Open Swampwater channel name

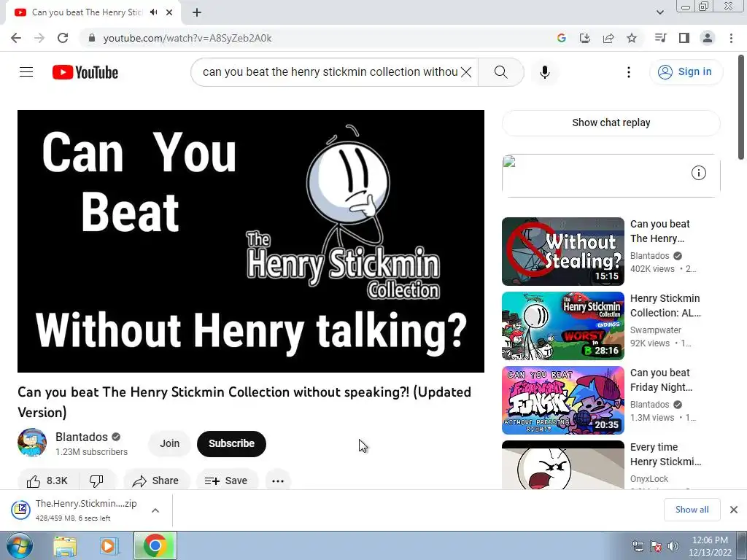(655, 330)
